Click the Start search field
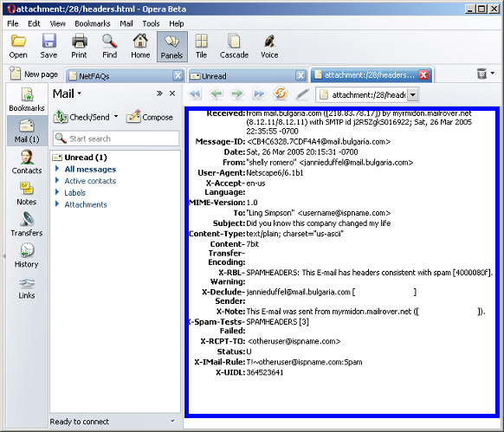The height and width of the screenshot is (432, 504). (x=116, y=139)
